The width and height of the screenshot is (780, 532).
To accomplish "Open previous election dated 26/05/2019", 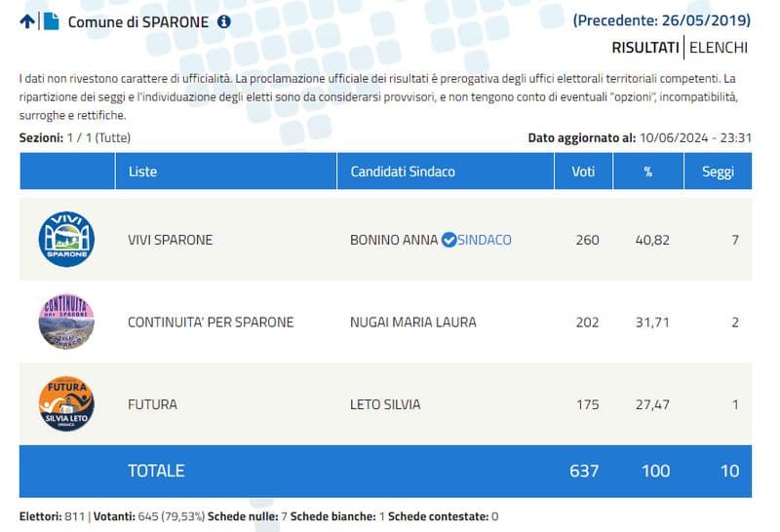I will [x=662, y=19].
